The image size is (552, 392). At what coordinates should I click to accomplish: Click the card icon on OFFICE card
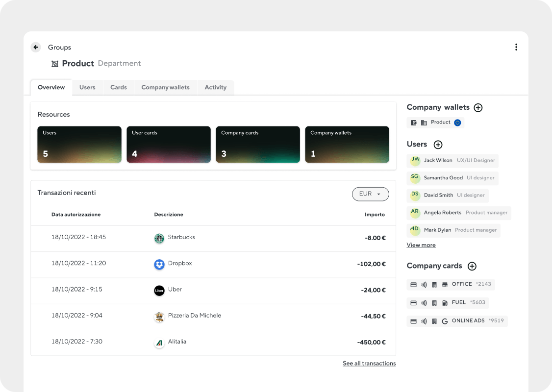coord(414,285)
